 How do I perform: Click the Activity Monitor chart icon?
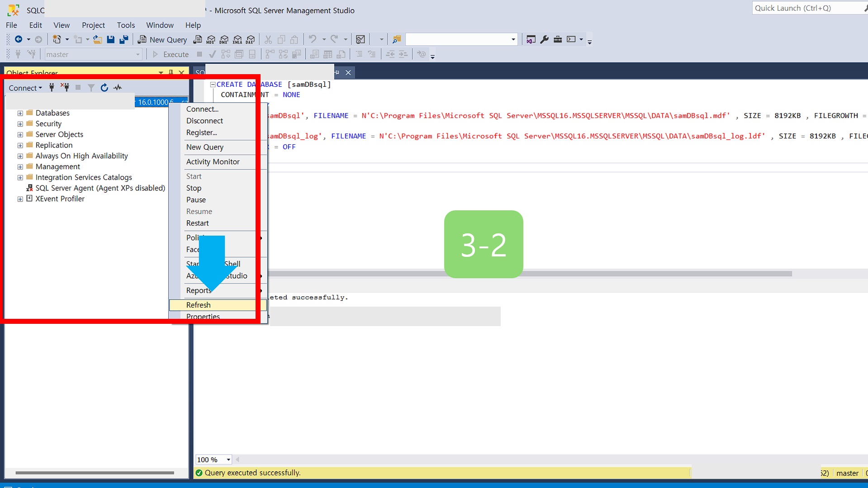click(360, 39)
